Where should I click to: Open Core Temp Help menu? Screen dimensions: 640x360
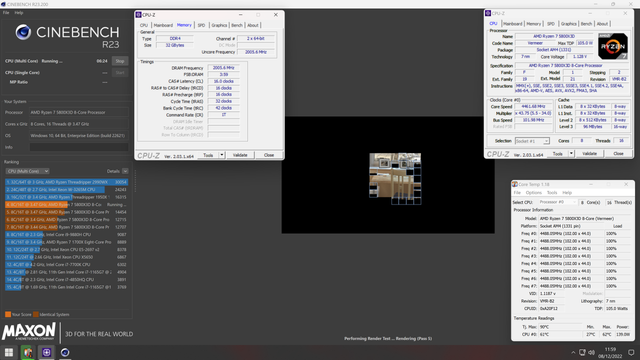tap(567, 193)
